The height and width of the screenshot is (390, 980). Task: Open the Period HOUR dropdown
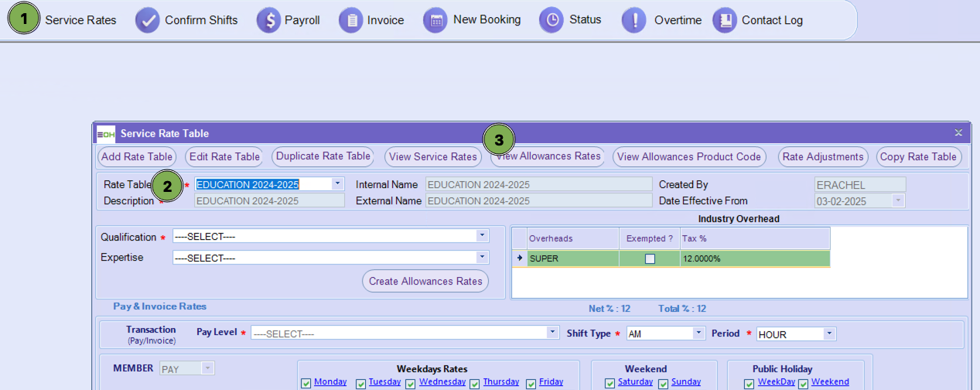[829, 334]
